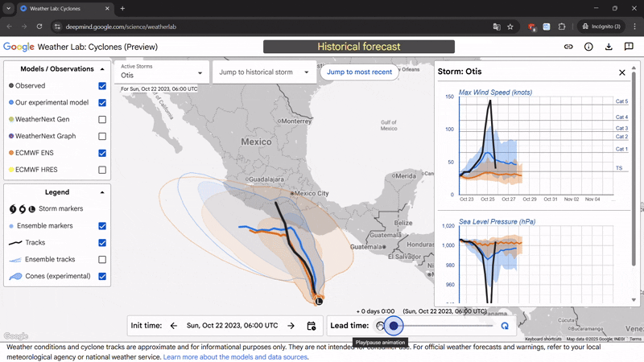Go to next init time arrow
644x362 pixels.
pos(291,326)
